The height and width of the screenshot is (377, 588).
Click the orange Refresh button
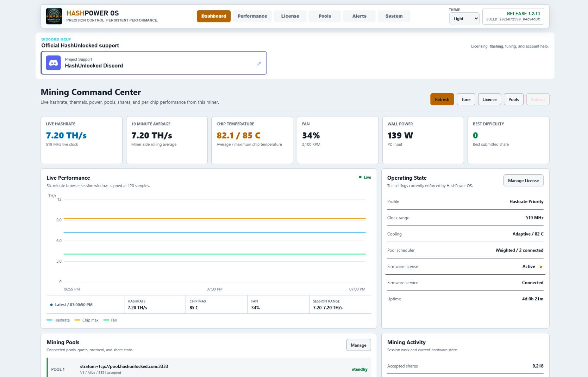click(x=442, y=99)
